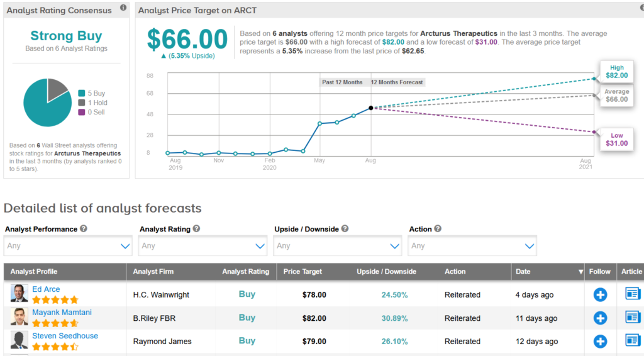Click Steven Seedhouse silhouette avatar
This screenshot has height=356, width=644.
[x=19, y=340]
